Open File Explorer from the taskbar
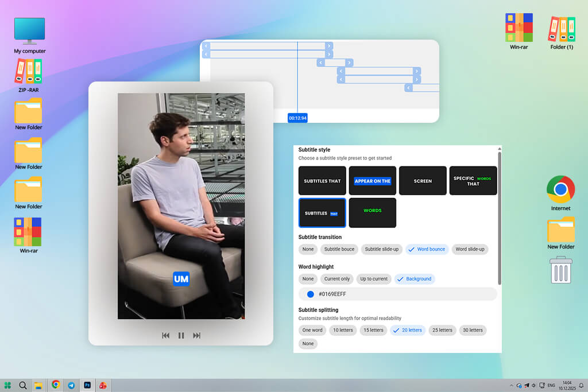The height and width of the screenshot is (392, 588). click(x=38, y=386)
